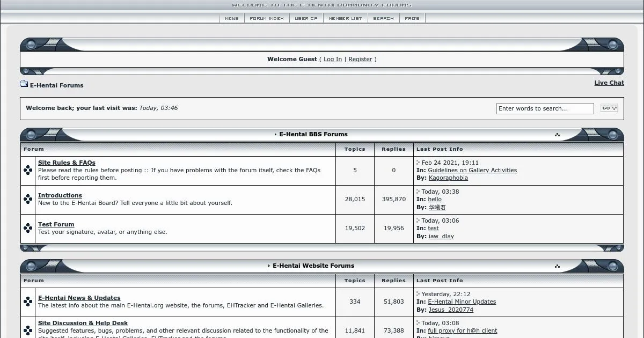Open E-Hentai News & Updates forum
This screenshot has height=338, width=644.
click(x=79, y=298)
